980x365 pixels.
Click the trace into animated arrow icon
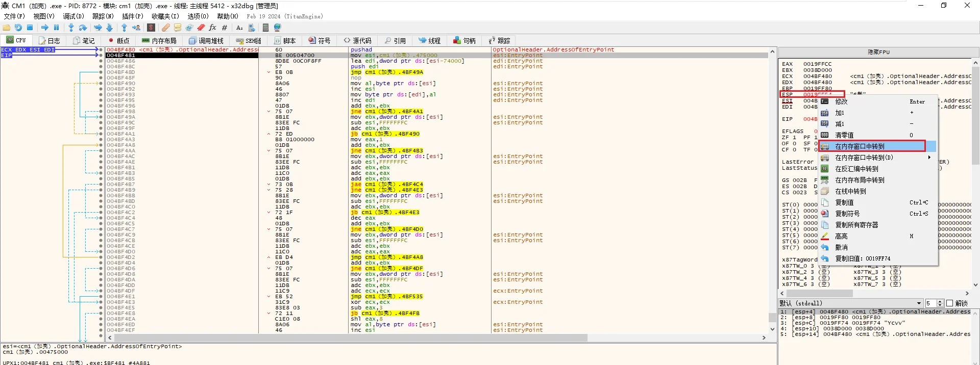(x=98, y=28)
